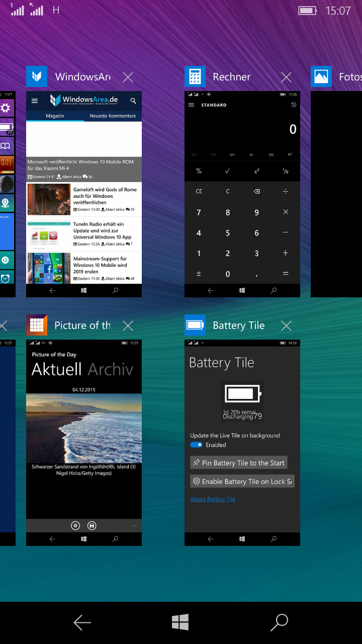Tap the number 7 key in Rechner
This screenshot has width=362, height=644.
(x=199, y=212)
